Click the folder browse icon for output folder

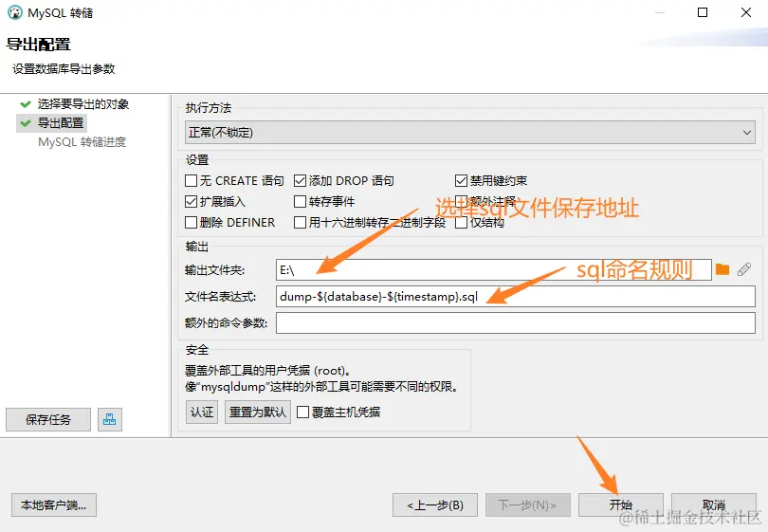(x=722, y=269)
